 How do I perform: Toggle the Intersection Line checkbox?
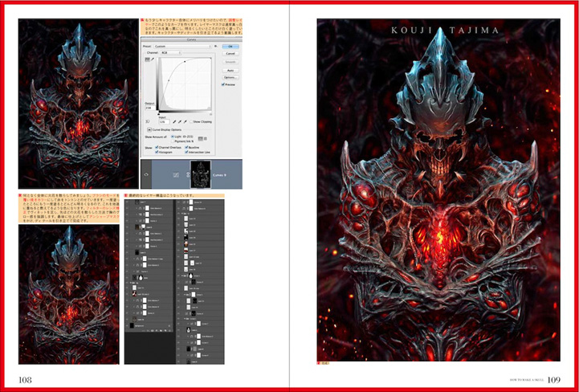(186, 152)
